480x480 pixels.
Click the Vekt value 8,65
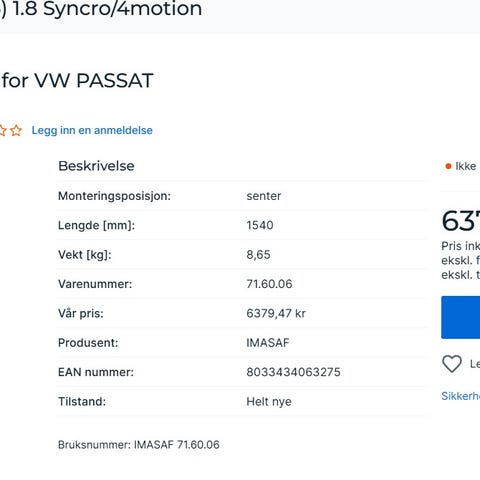pos(258,255)
